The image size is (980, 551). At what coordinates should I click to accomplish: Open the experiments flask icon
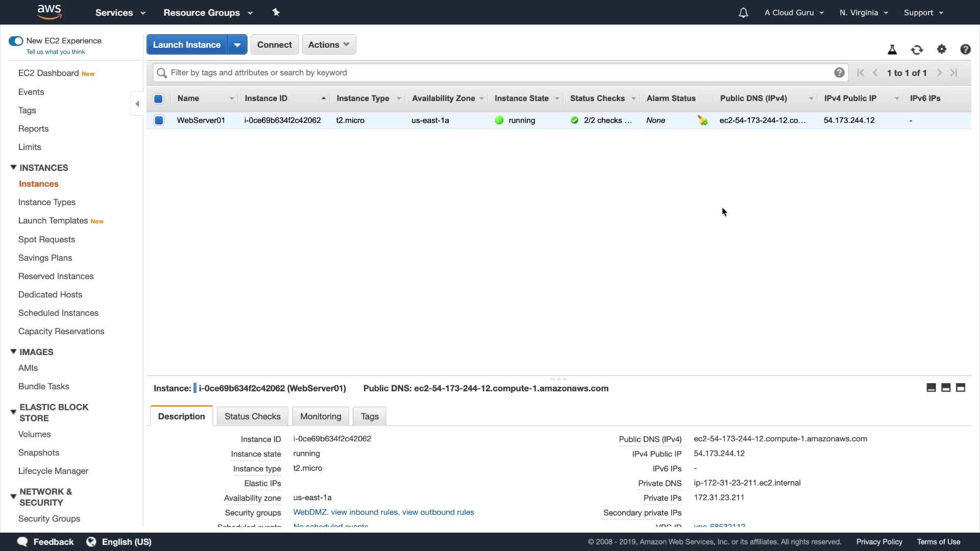[892, 49]
